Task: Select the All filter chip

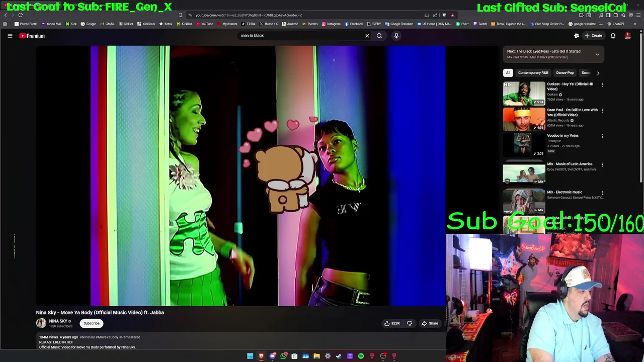Action: pos(508,73)
